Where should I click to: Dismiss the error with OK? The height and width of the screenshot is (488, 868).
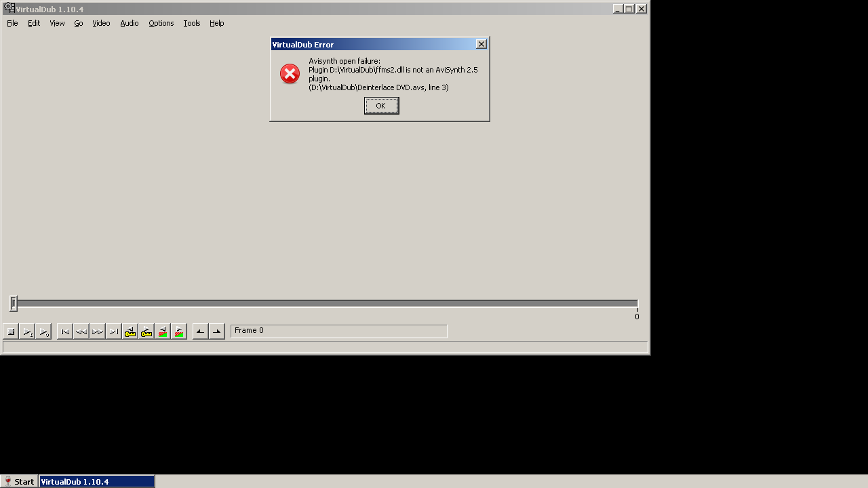[x=381, y=106]
